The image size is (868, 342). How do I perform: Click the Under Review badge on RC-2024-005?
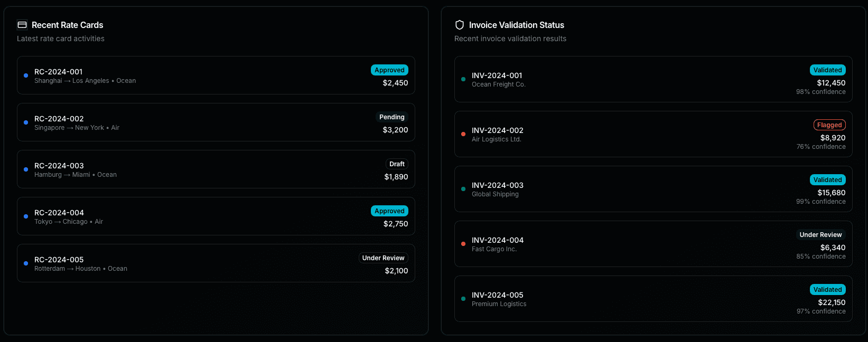tap(383, 258)
